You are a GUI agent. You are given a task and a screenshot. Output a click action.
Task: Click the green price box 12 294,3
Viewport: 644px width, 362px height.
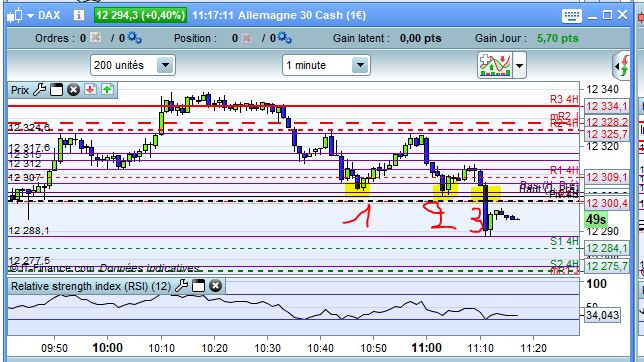pos(140,15)
